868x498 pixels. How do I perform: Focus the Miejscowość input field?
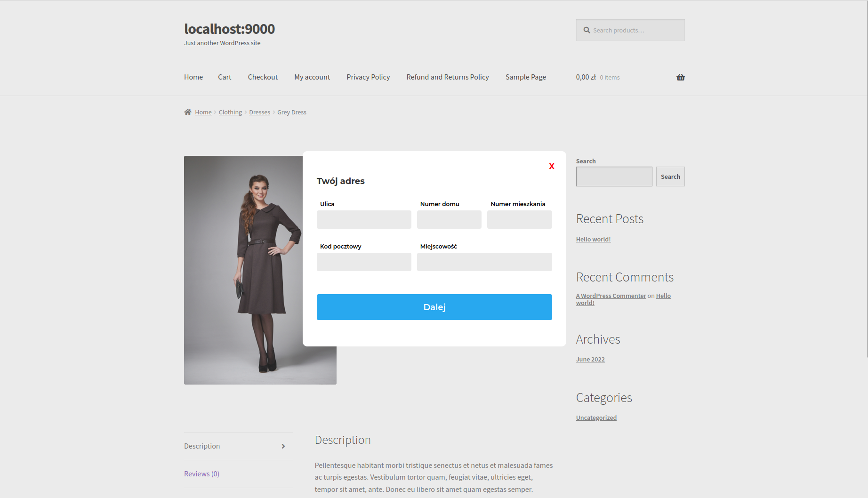tap(484, 262)
